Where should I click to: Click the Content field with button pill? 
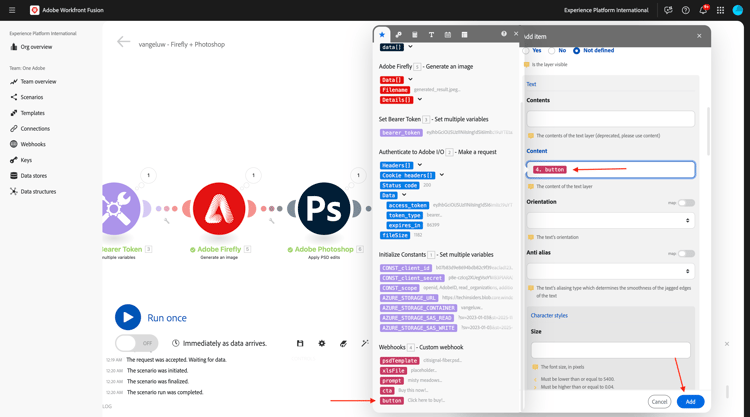click(610, 170)
